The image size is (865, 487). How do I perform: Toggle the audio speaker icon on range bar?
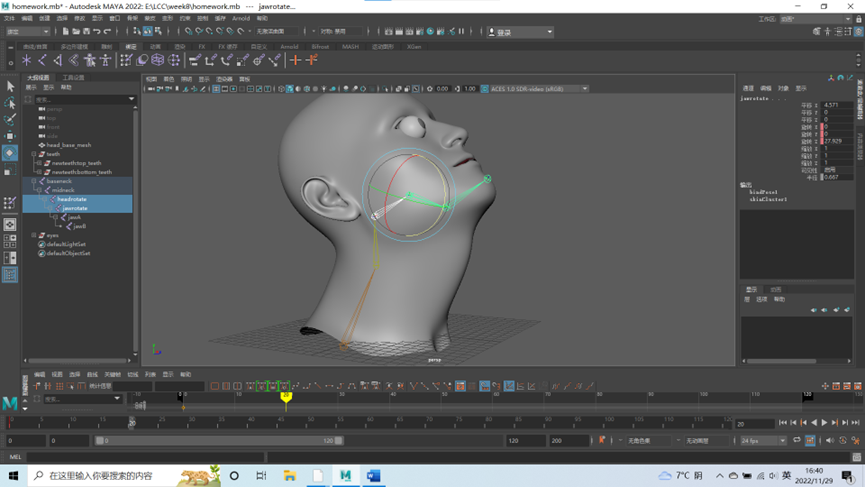click(x=830, y=441)
